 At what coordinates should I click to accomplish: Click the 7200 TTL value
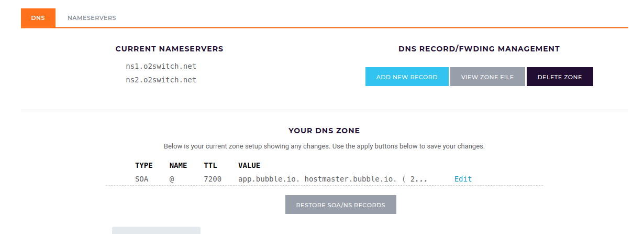pos(213,179)
